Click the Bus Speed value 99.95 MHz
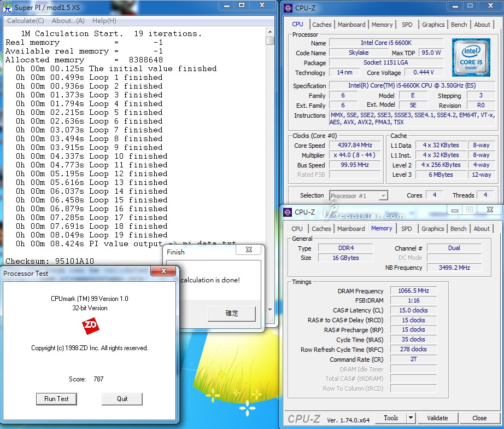This screenshot has width=504, height=429. point(355,165)
